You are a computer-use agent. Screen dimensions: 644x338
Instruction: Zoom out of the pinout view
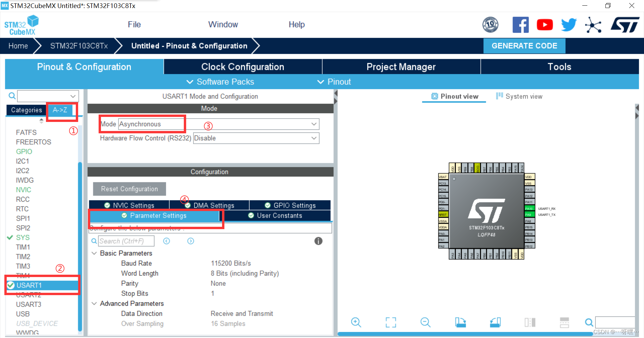click(425, 322)
